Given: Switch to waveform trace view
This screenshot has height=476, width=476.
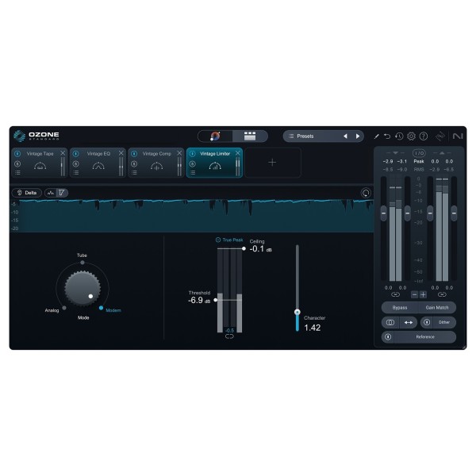Looking at the screenshot, I should click(51, 193).
